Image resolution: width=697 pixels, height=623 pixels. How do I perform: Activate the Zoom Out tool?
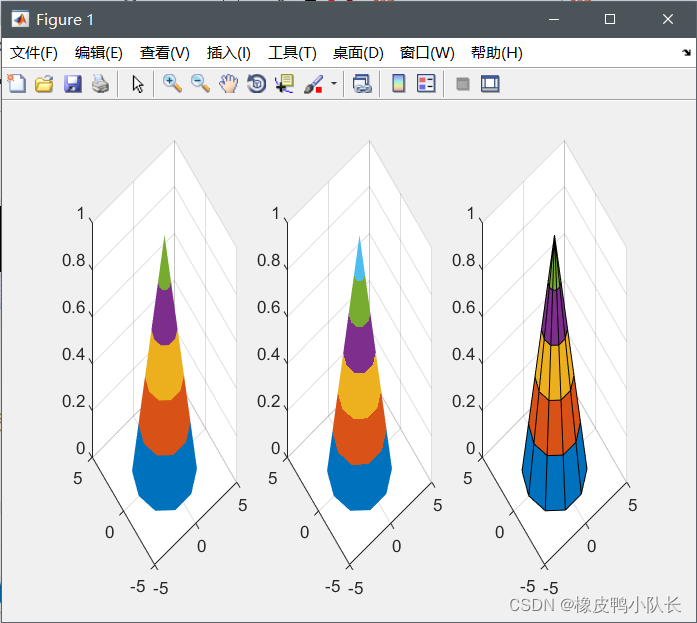(200, 84)
